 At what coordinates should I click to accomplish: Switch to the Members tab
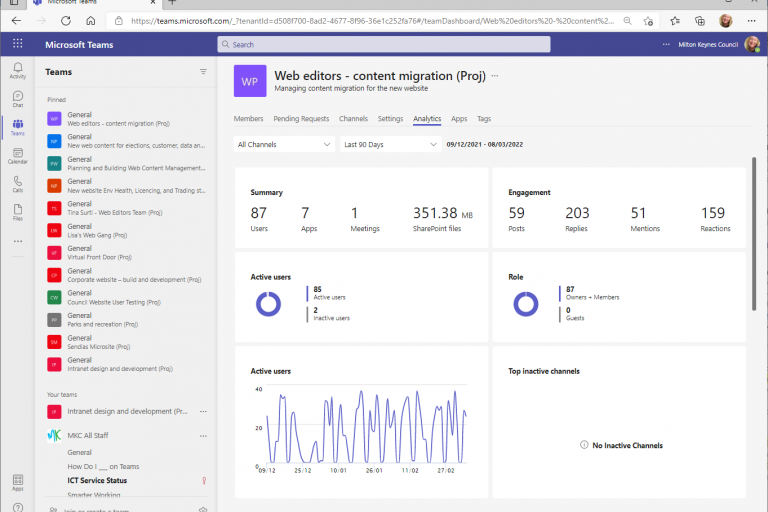[x=248, y=119]
